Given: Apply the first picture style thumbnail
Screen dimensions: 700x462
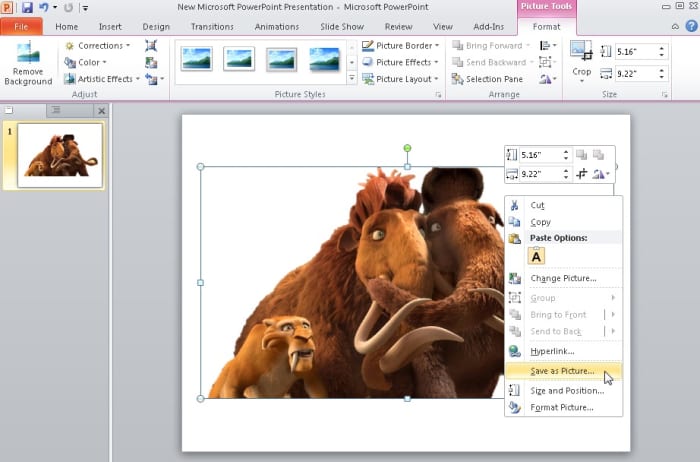Looking at the screenshot, I should point(196,59).
